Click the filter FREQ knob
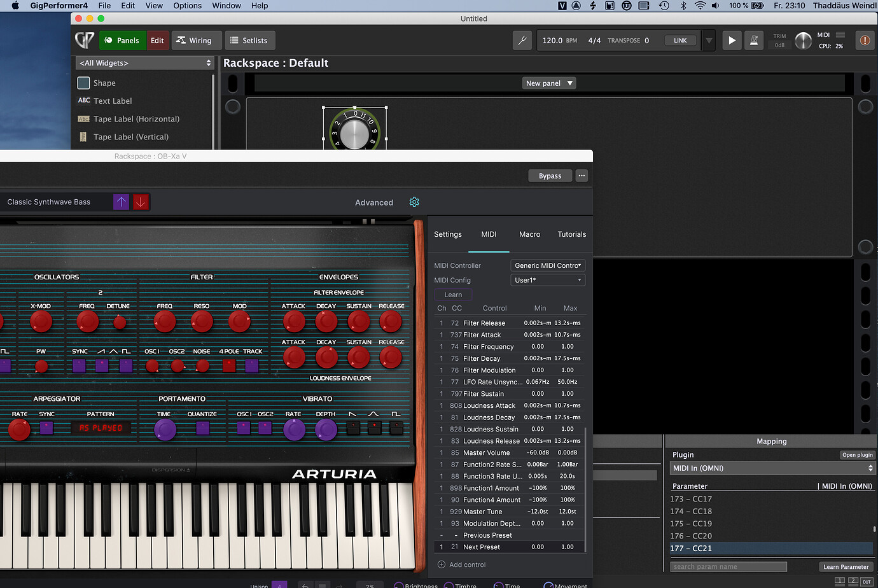The height and width of the screenshot is (588, 878). (x=165, y=322)
